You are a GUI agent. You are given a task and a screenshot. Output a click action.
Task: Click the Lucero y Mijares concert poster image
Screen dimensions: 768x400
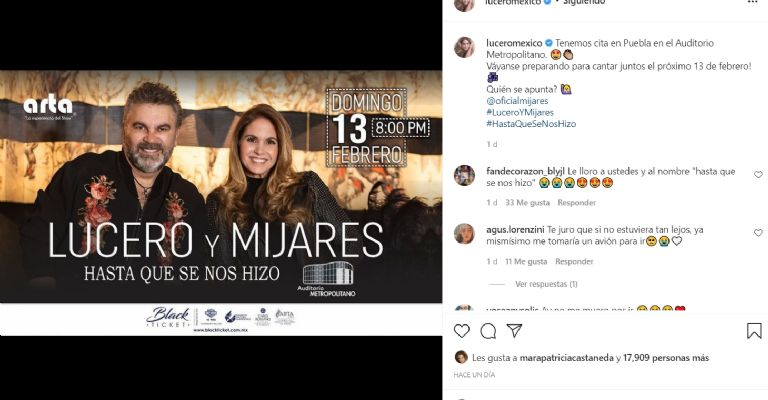[x=221, y=203]
